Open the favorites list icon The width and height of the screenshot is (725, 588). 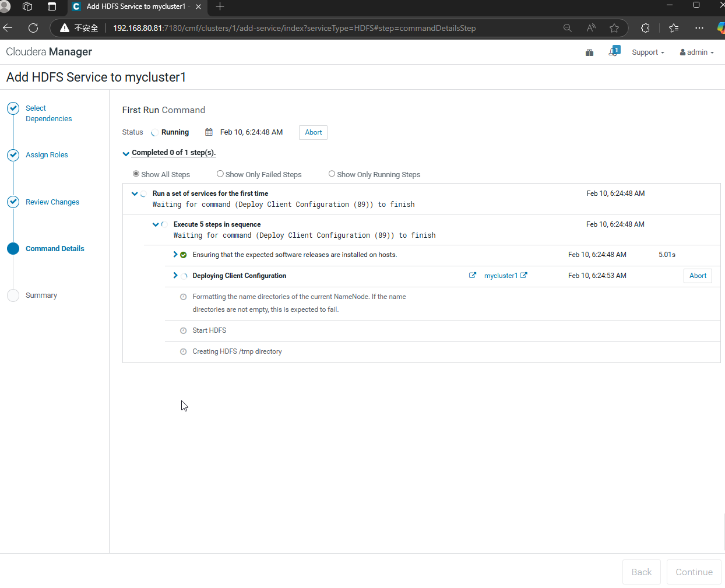point(674,28)
